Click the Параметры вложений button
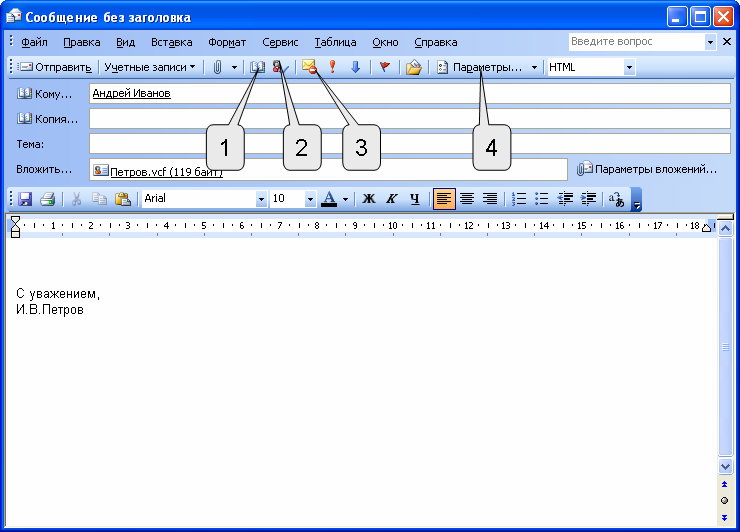This screenshot has height=532, width=740. tap(647, 169)
